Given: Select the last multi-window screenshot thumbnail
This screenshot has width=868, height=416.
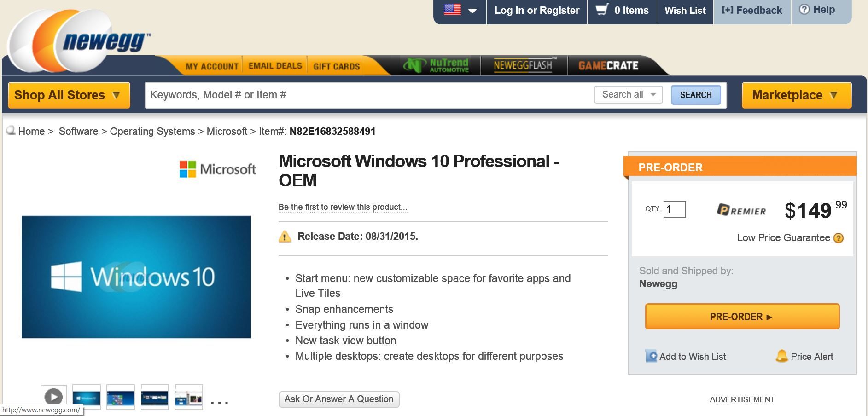Looking at the screenshot, I should coord(189,397).
